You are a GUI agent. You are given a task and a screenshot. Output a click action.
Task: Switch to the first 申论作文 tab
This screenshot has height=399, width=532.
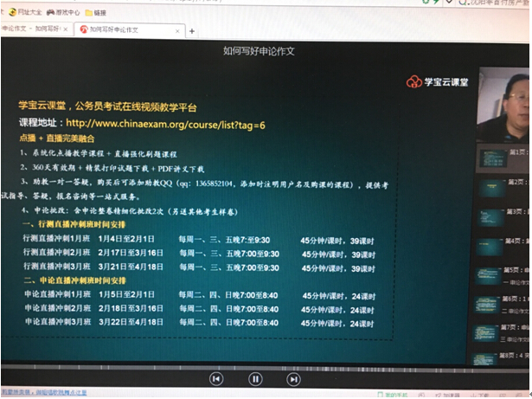point(34,29)
